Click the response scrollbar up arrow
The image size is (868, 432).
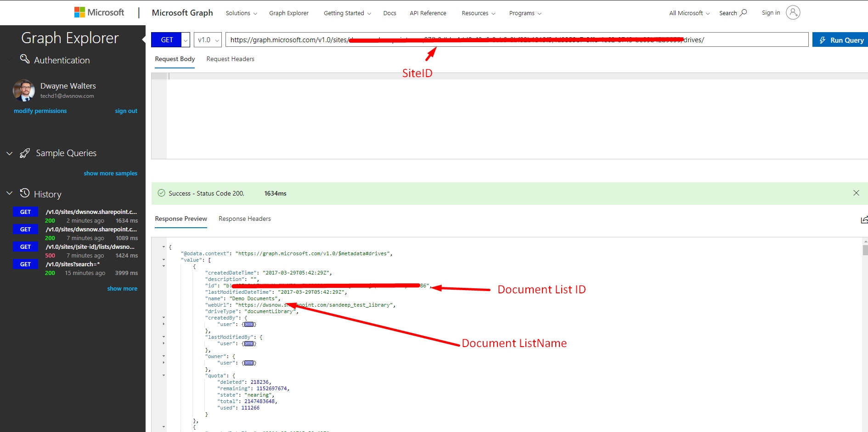(865, 241)
